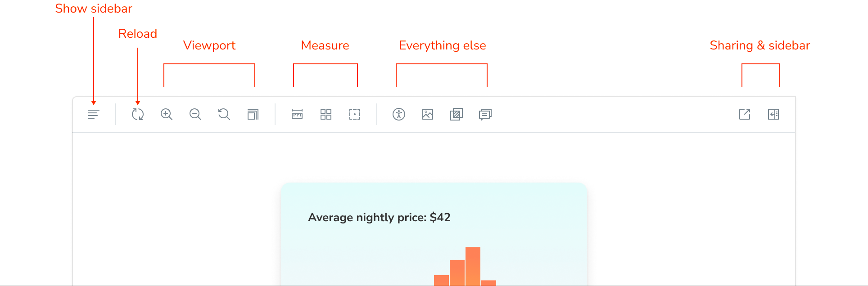
Task: Show the sidebar using the lines icon
Action: tap(93, 114)
